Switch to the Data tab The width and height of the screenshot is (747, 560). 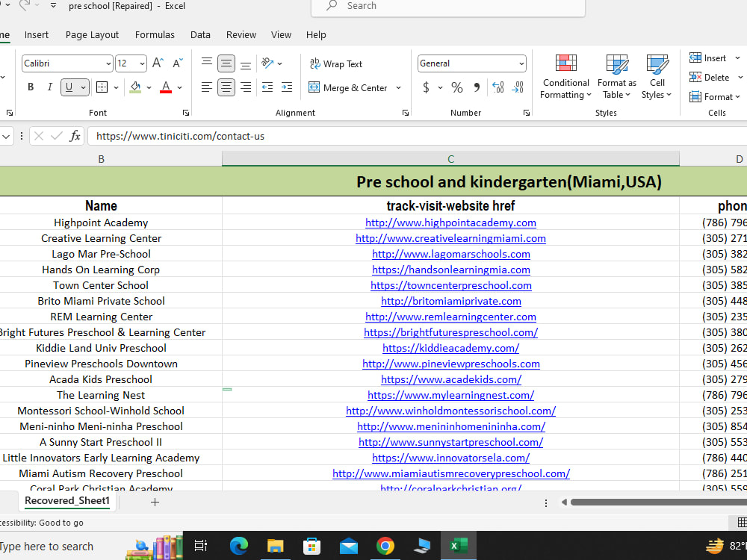[x=200, y=35]
